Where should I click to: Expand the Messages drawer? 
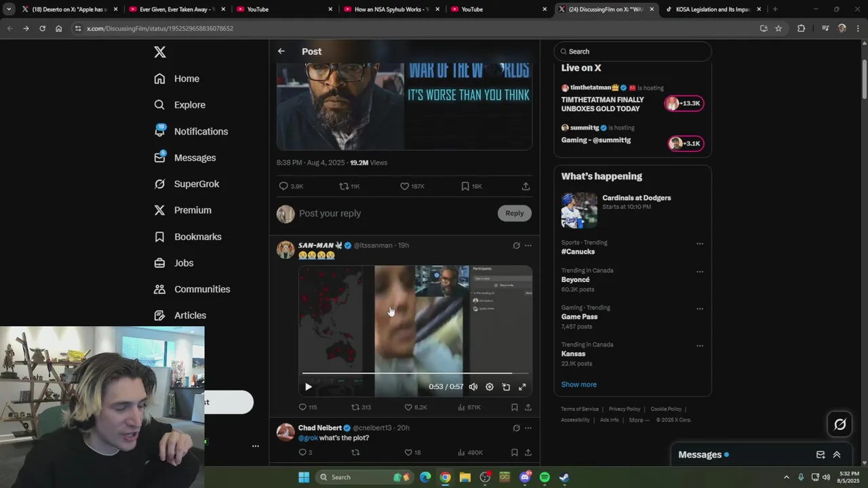click(837, 455)
